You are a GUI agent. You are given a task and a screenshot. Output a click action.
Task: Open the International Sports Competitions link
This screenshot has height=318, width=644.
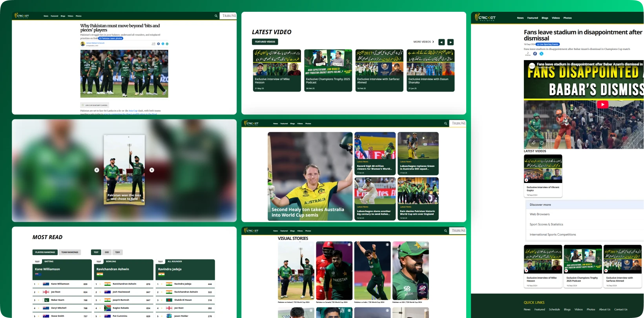pos(553,235)
